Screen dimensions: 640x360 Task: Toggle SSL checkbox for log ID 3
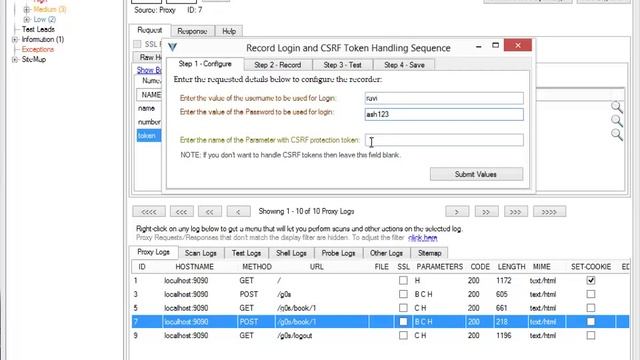tap(403, 294)
